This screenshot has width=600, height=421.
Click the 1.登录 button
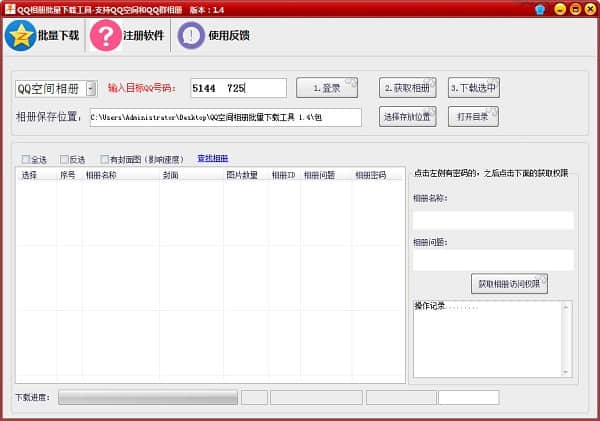[327, 88]
